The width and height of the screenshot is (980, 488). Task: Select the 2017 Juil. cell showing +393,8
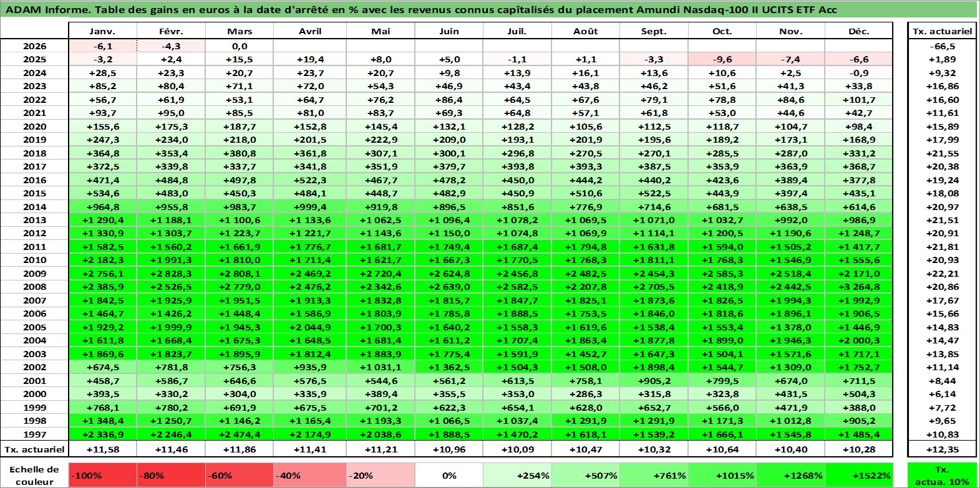[x=517, y=166]
